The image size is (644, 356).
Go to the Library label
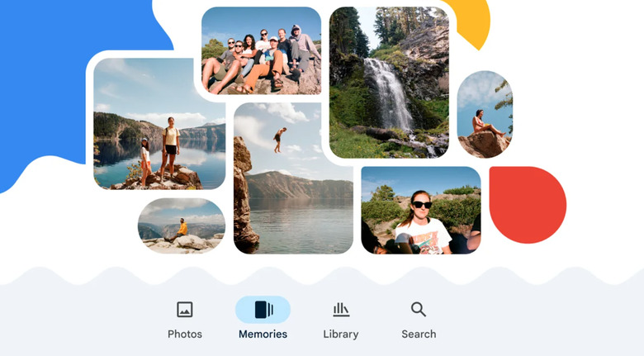(341, 335)
